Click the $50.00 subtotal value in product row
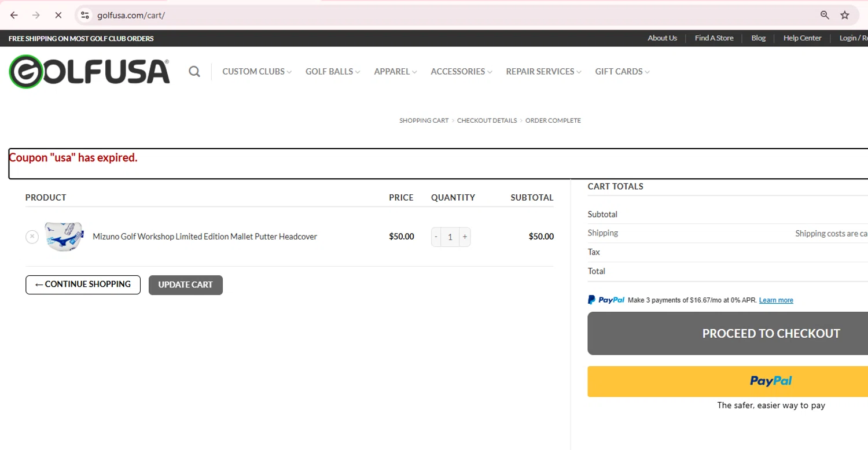Viewport: 868px width, 450px height. 541,237
